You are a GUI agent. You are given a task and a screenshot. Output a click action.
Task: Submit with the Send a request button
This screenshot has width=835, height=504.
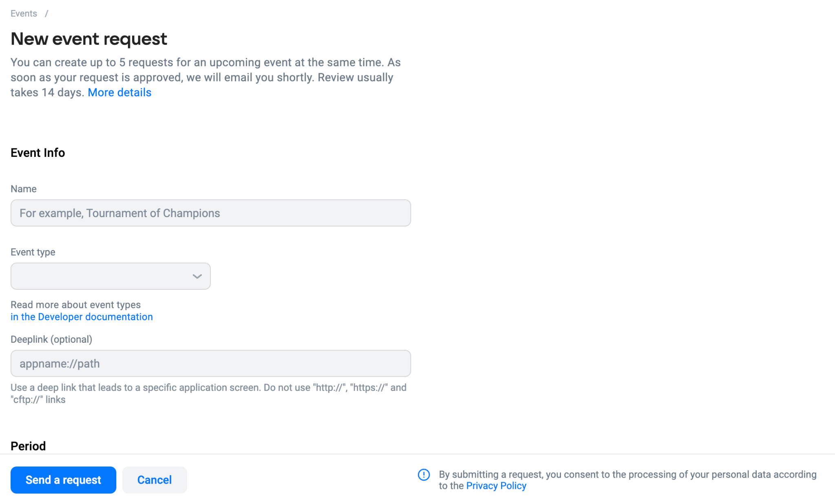coord(63,480)
